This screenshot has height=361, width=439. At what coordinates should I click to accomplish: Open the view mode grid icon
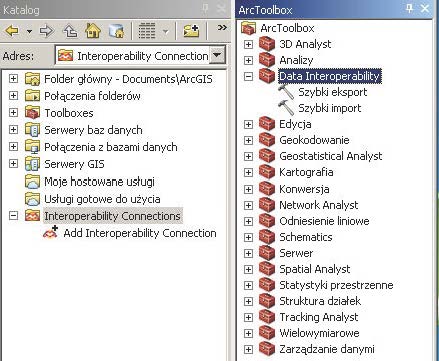click(147, 31)
